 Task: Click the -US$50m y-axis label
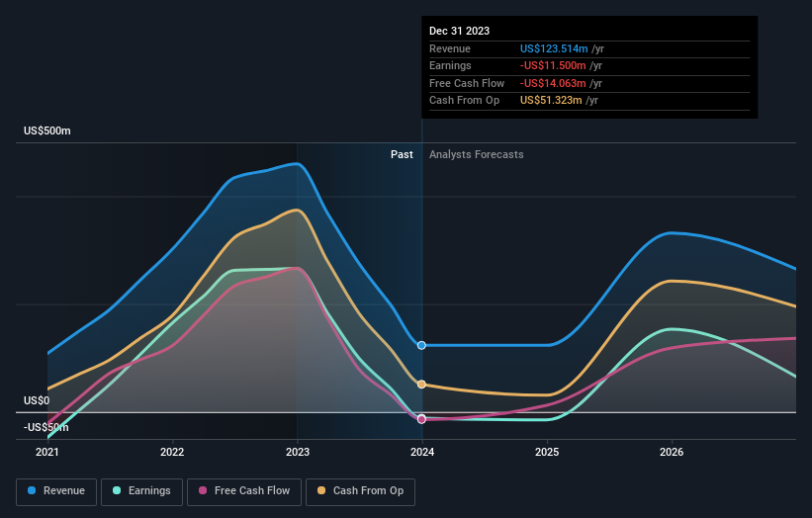(46, 427)
